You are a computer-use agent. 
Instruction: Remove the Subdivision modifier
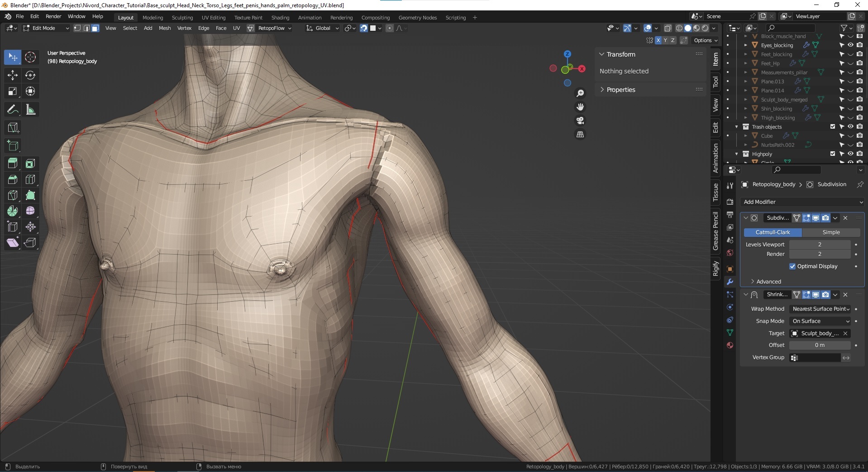tap(845, 218)
